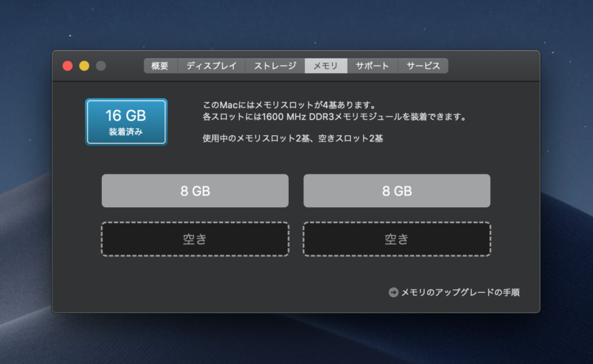Click the circular arrow icon beside メモリのアップグレードの手順

tap(393, 293)
